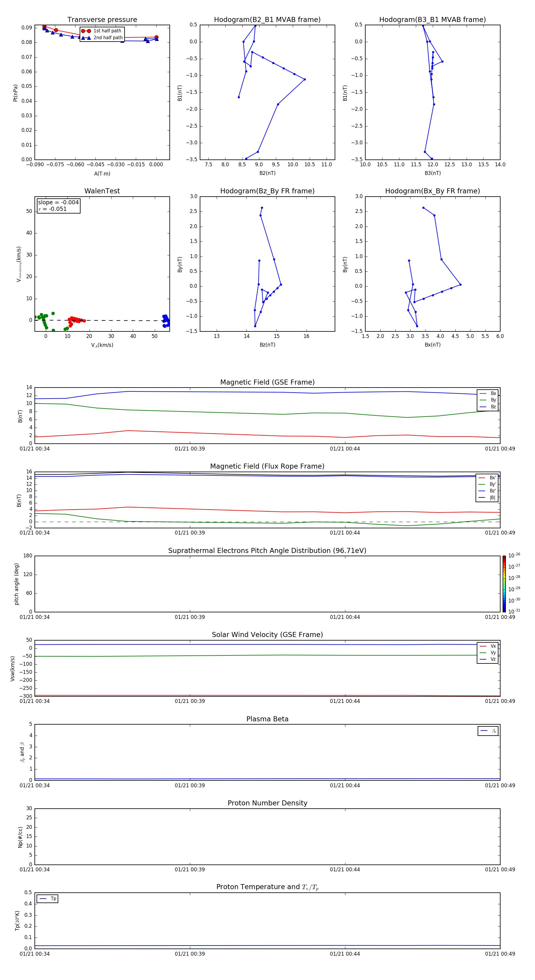Click the "A(T·m)" x-axis label

coord(102,173)
